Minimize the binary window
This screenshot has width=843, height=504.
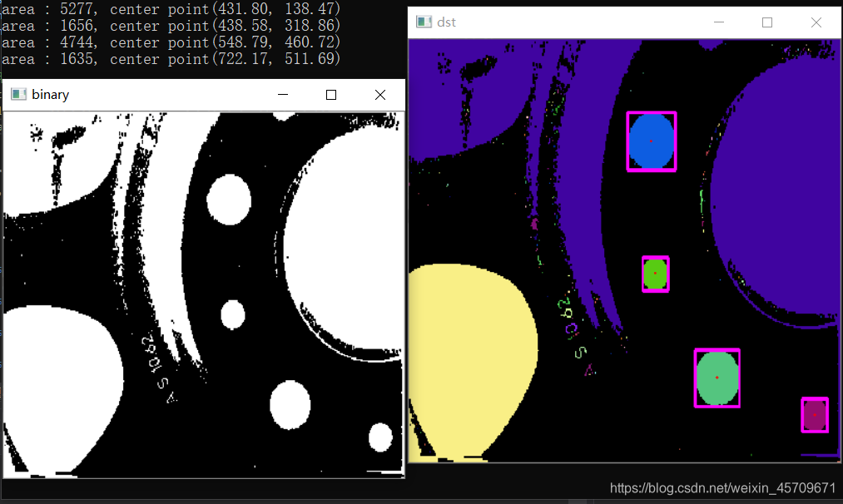[283, 95]
